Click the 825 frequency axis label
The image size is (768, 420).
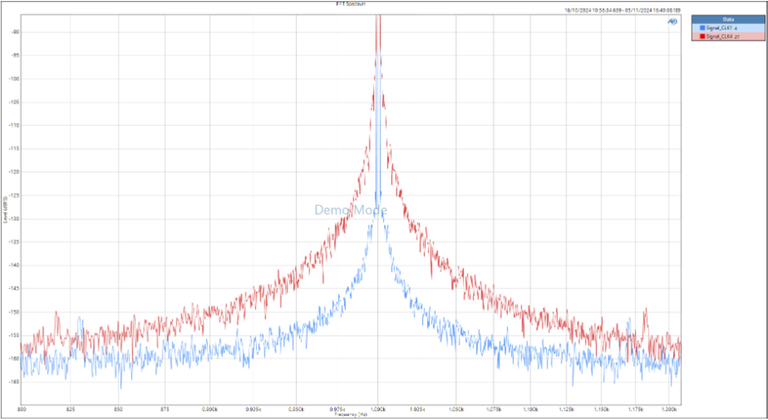click(71, 409)
